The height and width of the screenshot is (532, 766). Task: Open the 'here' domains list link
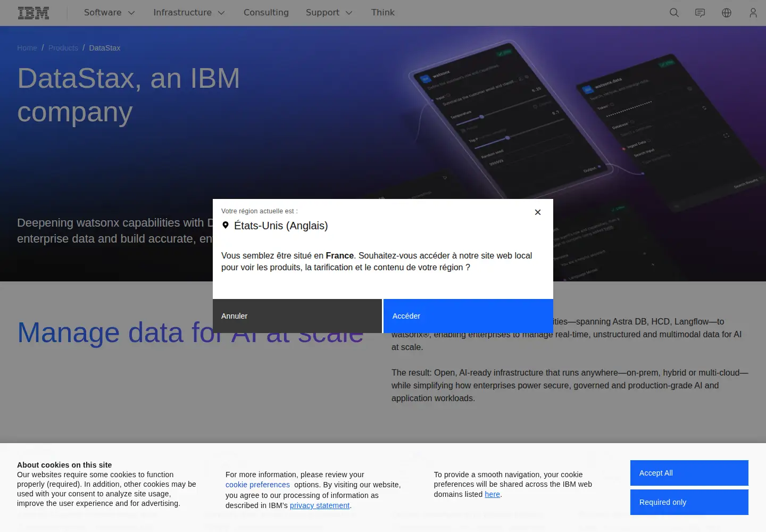pyautogui.click(x=493, y=494)
